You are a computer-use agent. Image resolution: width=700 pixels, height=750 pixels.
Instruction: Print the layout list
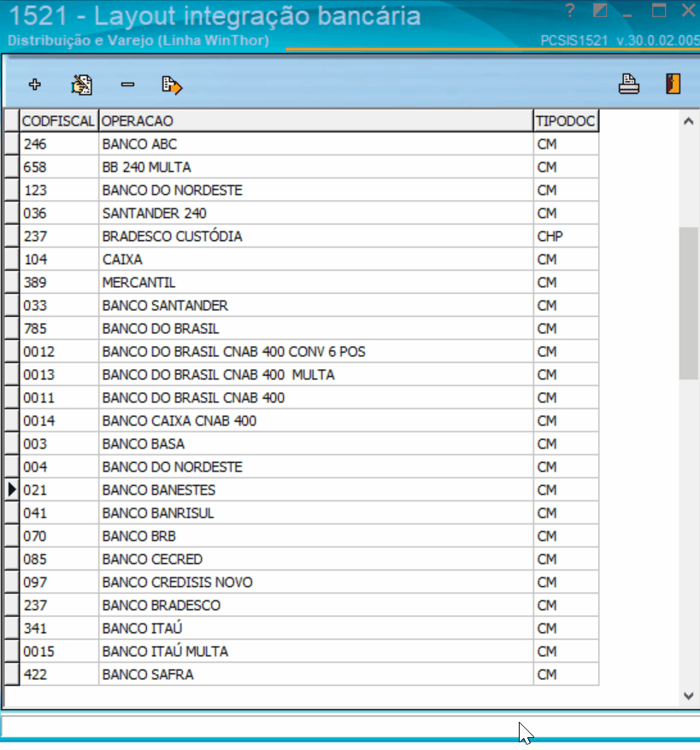pyautogui.click(x=629, y=85)
